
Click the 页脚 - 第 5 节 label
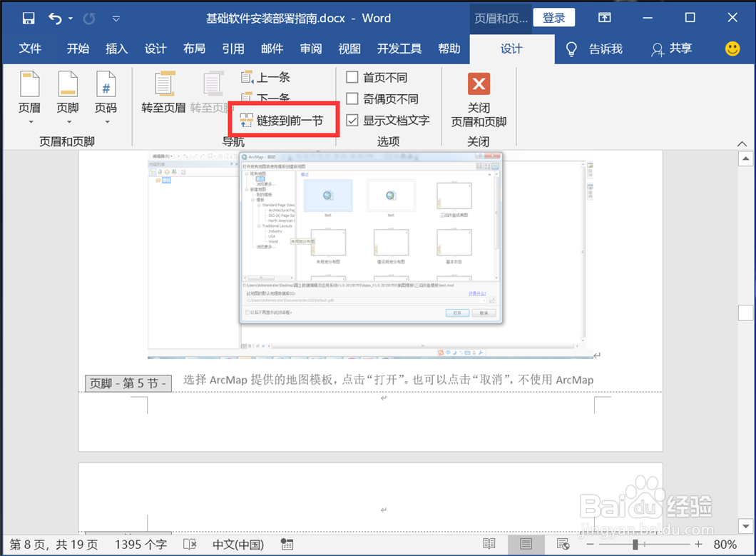(128, 384)
